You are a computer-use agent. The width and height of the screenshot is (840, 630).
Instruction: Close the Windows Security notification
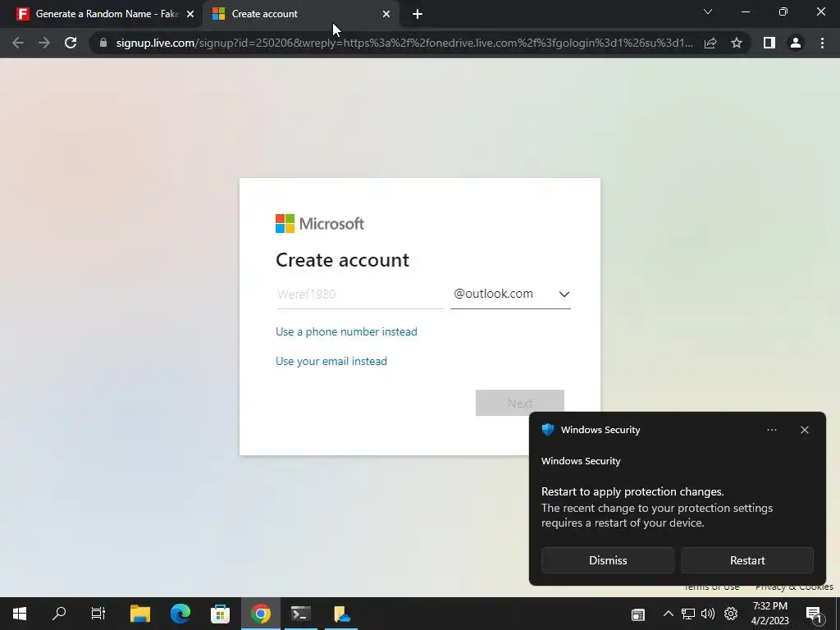804,430
